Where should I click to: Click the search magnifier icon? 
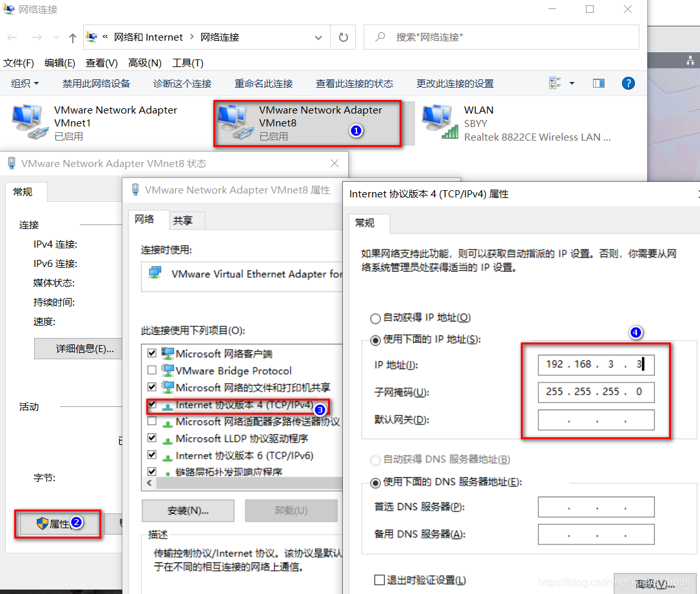coord(380,37)
